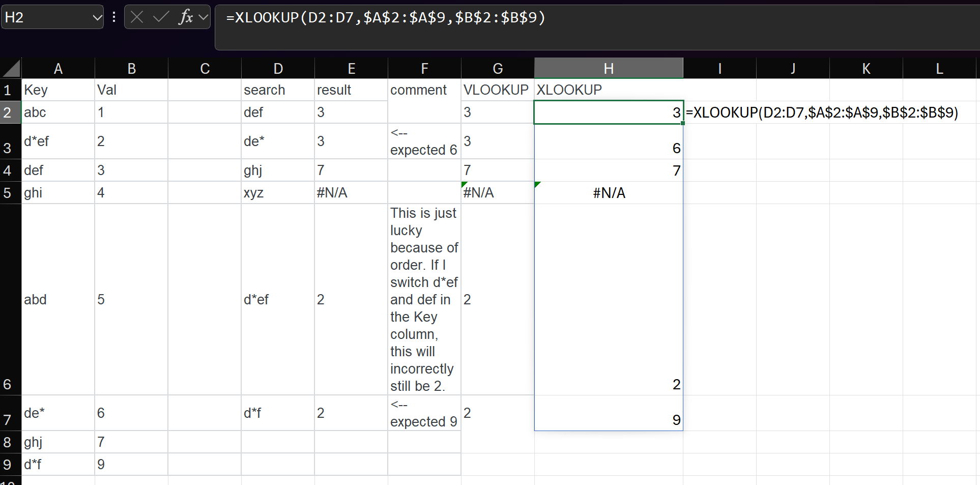This screenshot has width=980, height=485.
Task: Select column I header
Action: pos(719,69)
